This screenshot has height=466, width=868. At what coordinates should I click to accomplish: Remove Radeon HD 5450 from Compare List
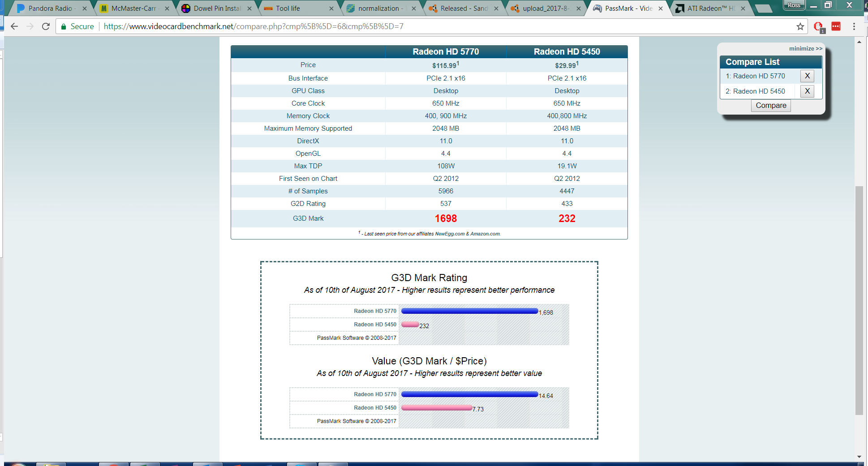[807, 91]
